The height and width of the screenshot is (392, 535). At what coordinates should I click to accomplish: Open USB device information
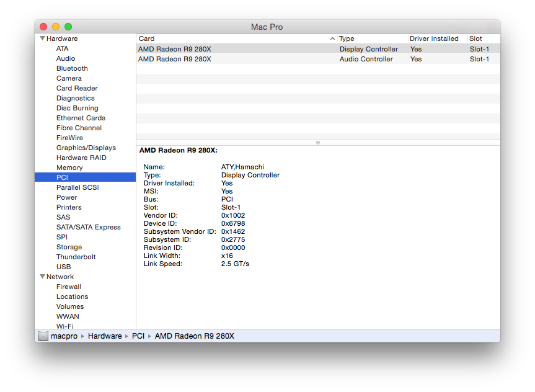[63, 266]
